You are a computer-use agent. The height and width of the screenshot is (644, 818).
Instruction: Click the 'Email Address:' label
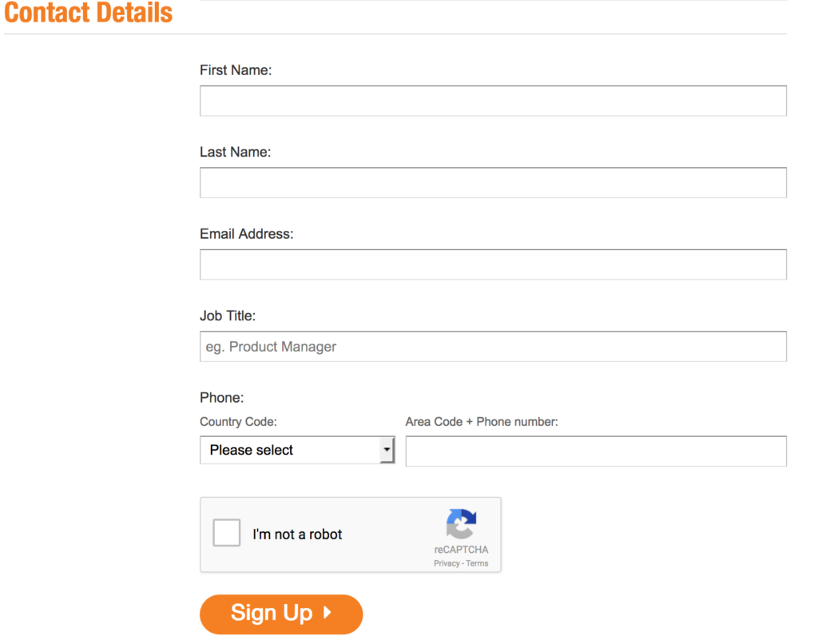click(246, 234)
